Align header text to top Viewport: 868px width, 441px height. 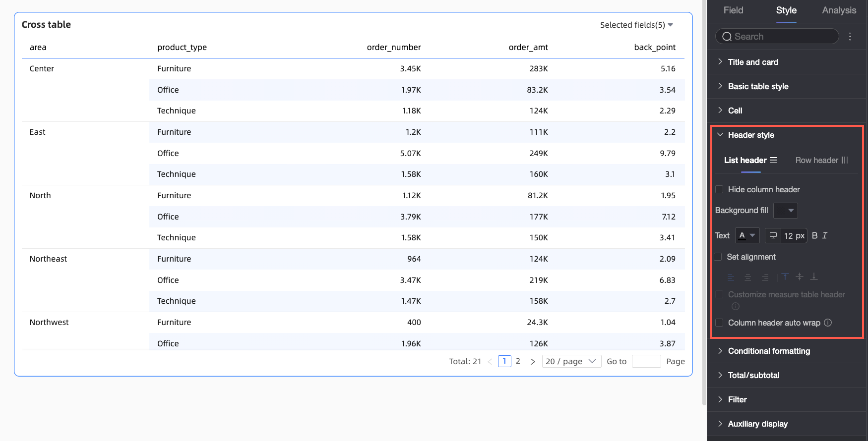pos(785,277)
